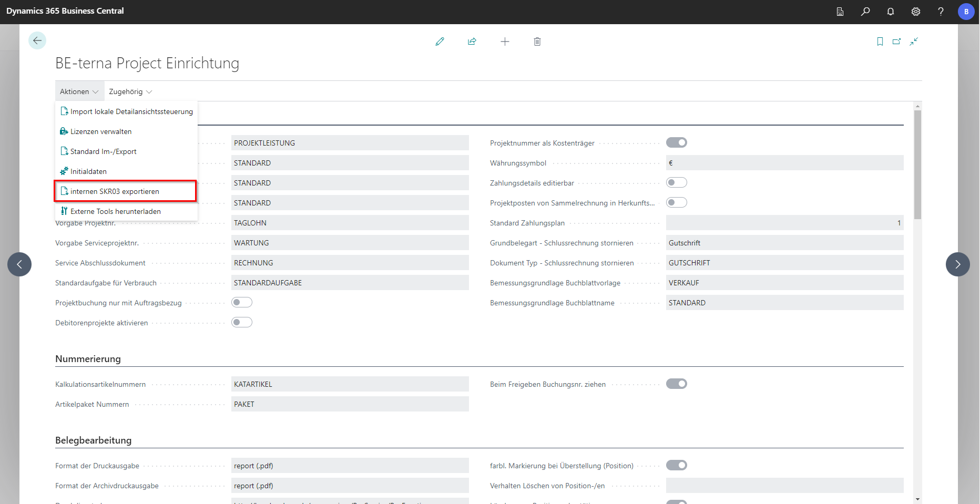Click the back arrow button

(x=37, y=40)
